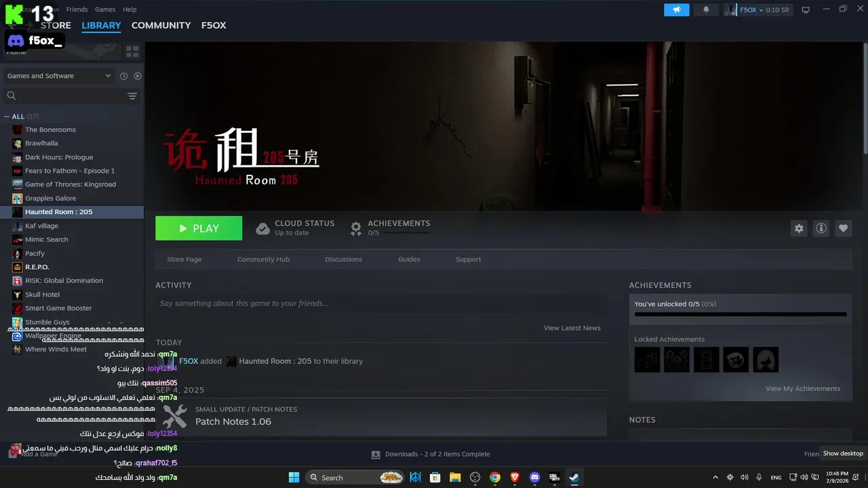
Task: Click the green PLAY button
Action: (x=199, y=228)
